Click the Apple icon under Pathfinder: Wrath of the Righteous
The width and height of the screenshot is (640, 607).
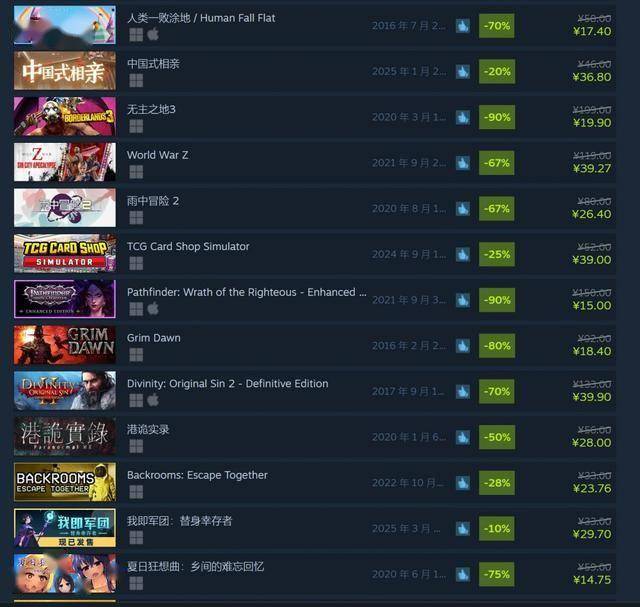(x=153, y=309)
